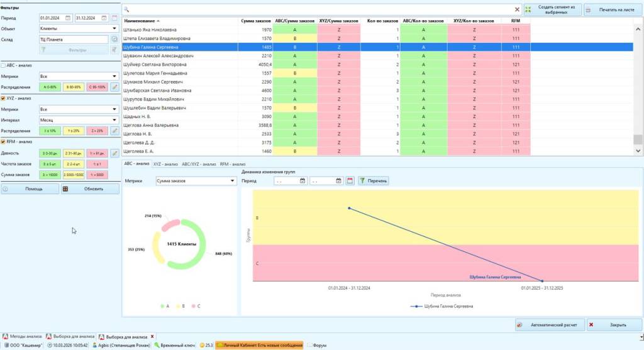Click the calendar icon of start date 01.01.2024
The height and width of the screenshot is (350, 644).
[68, 18]
